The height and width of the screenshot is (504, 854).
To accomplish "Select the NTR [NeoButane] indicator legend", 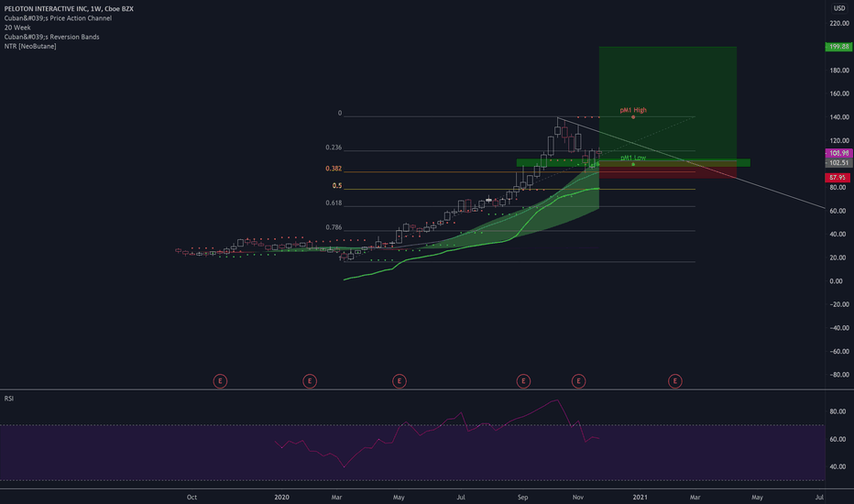I will click(30, 47).
